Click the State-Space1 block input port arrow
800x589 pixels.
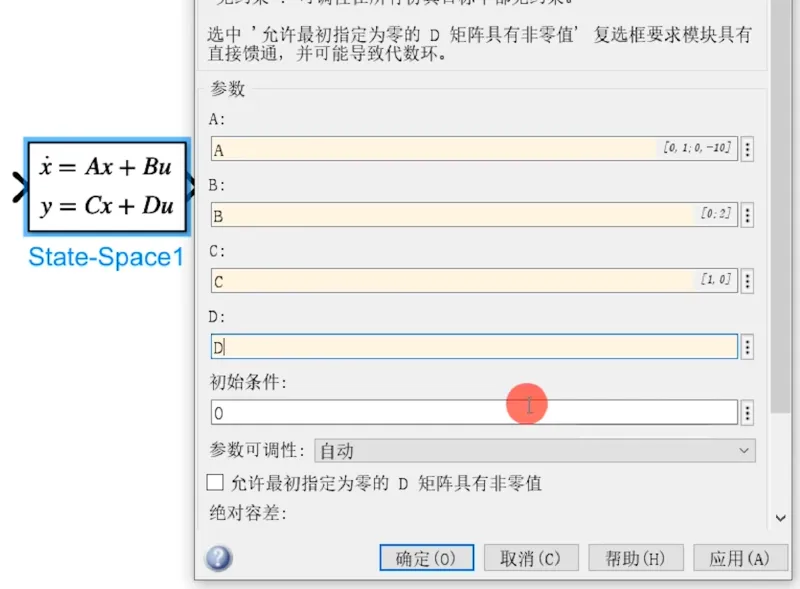(x=19, y=187)
